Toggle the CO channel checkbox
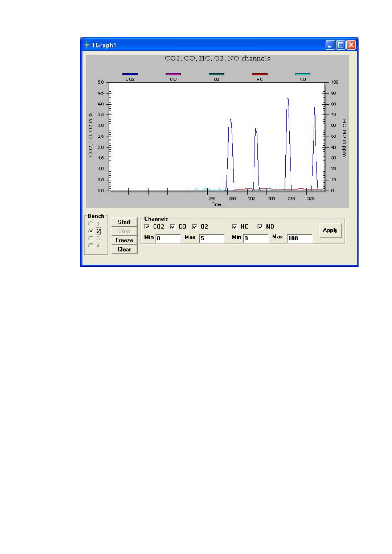 pos(172,227)
